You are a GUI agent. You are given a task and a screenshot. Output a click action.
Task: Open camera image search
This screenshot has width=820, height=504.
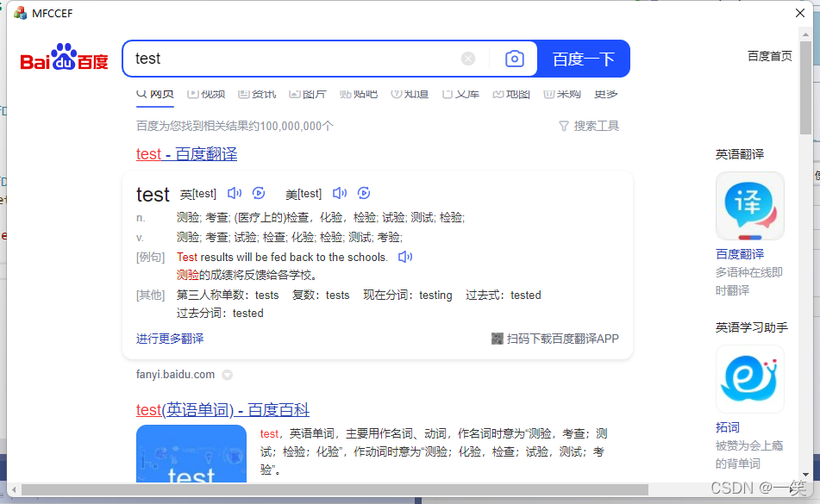point(514,59)
